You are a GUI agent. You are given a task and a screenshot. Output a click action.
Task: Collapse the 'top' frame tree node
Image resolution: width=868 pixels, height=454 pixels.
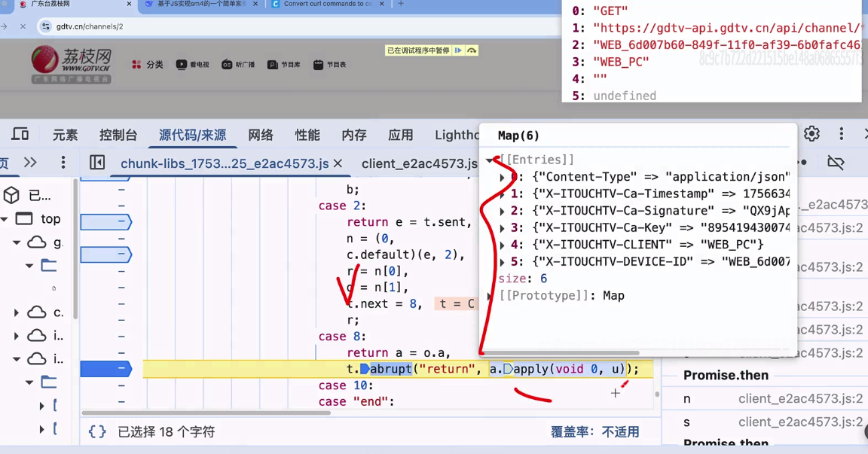point(5,219)
